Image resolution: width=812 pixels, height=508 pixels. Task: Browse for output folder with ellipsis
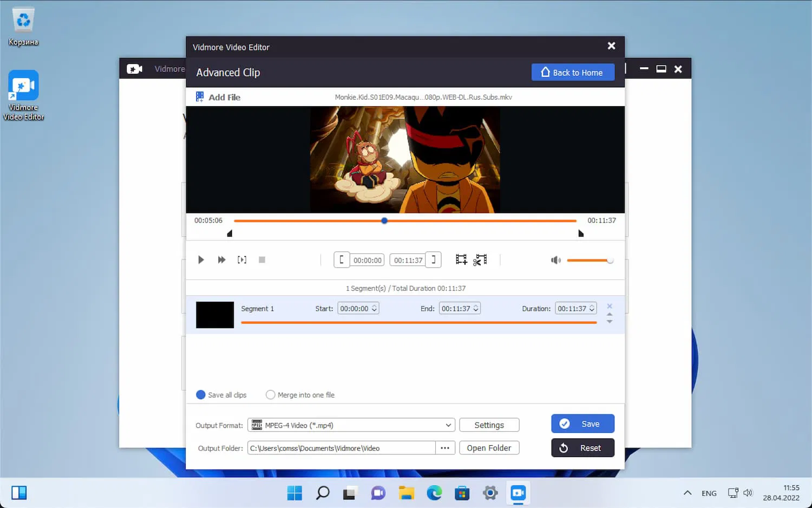coord(445,448)
